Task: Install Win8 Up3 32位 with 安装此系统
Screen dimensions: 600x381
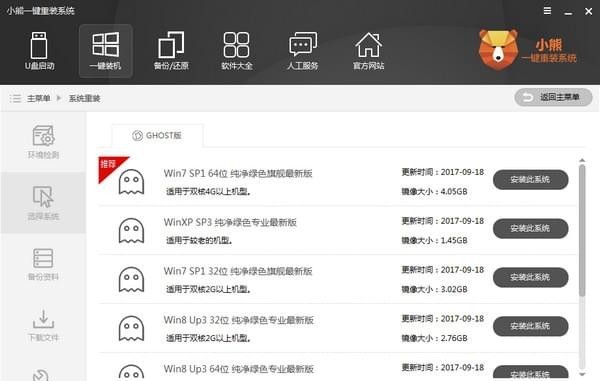Action: tap(530, 326)
